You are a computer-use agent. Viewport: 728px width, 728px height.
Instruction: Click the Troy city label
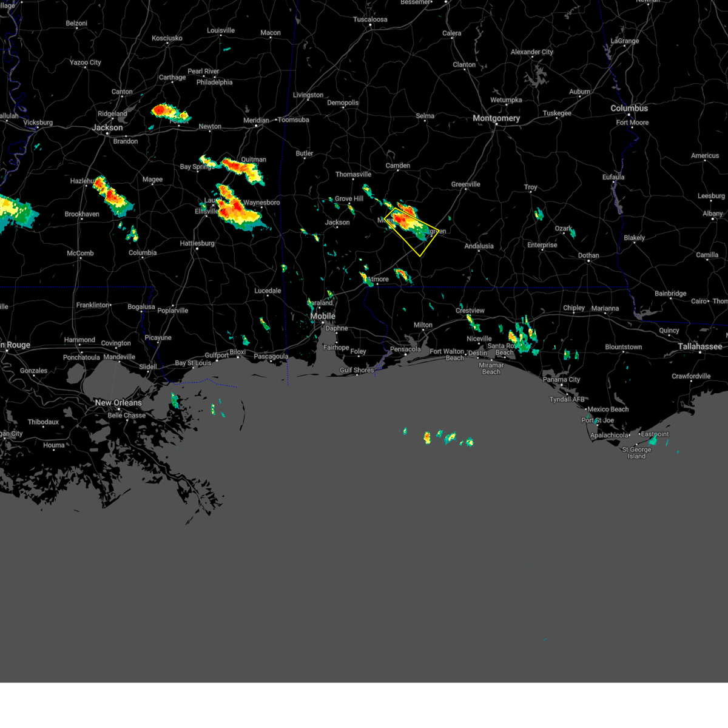pyautogui.click(x=531, y=187)
